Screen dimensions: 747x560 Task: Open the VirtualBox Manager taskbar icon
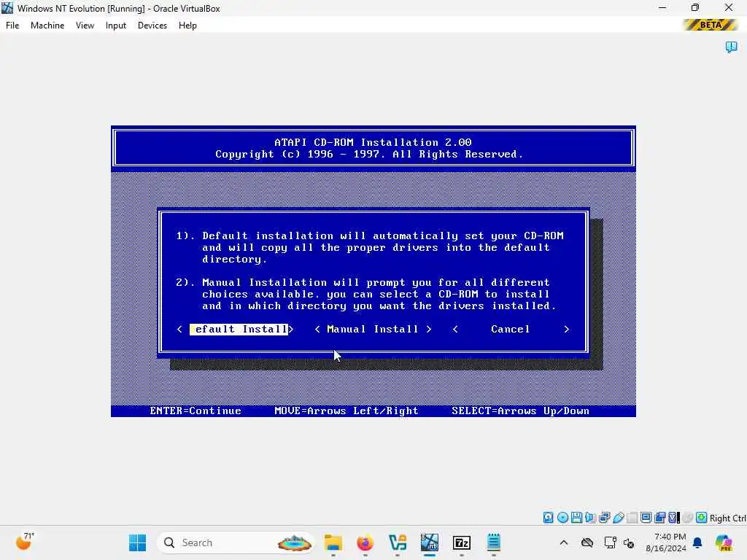click(398, 542)
